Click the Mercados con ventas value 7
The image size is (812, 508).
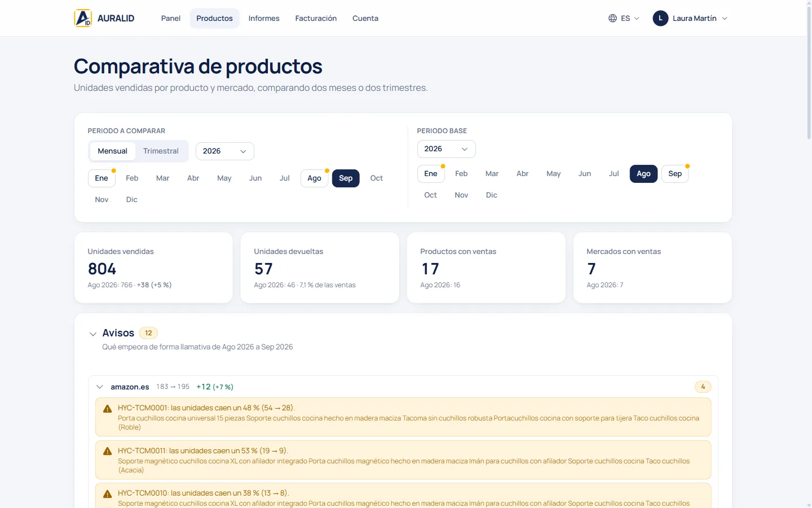(x=592, y=269)
